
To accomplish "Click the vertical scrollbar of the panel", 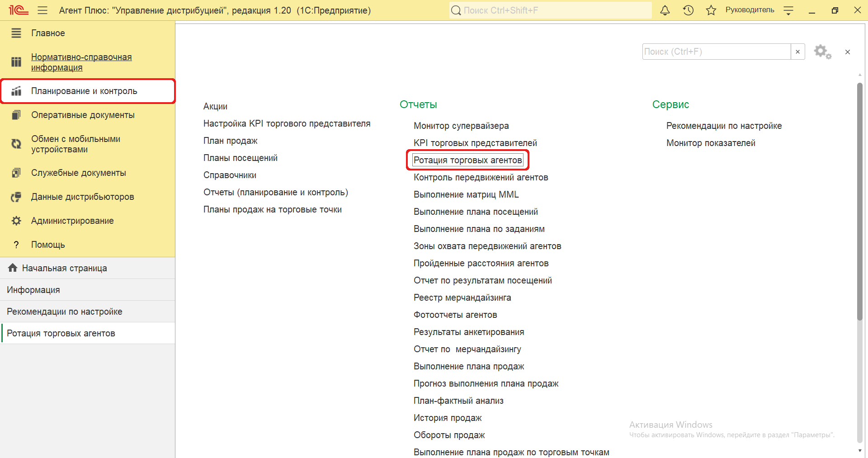I will [x=859, y=201].
